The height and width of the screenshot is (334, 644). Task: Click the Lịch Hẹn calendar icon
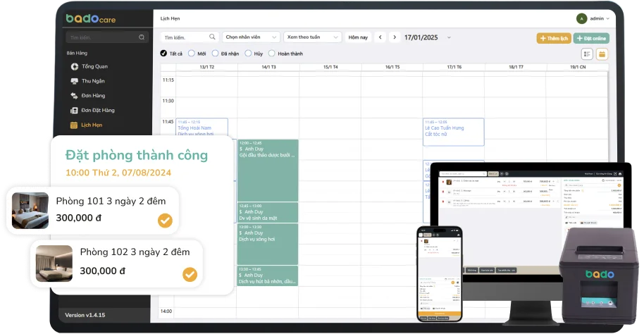click(x=74, y=125)
